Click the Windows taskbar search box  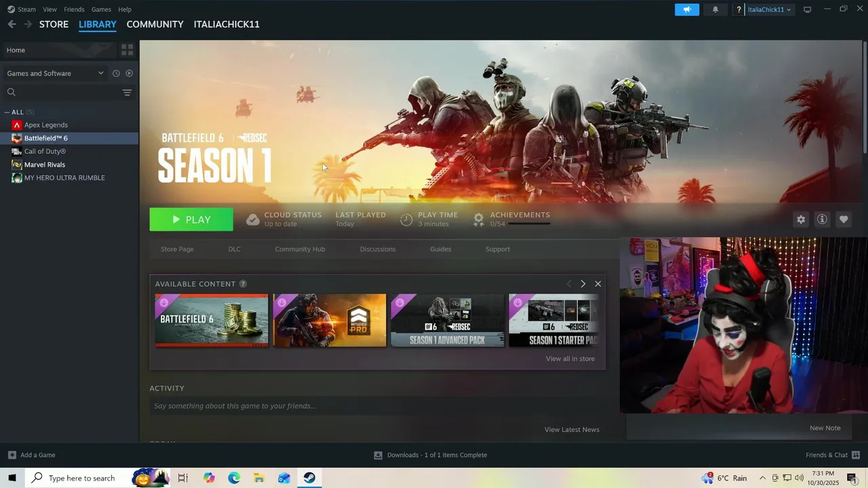click(x=83, y=478)
